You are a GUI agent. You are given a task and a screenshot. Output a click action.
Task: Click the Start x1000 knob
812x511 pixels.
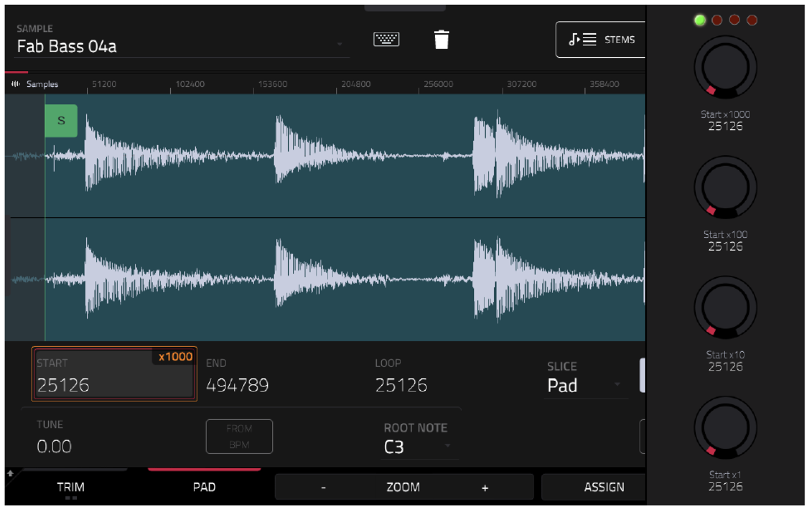coord(725,67)
